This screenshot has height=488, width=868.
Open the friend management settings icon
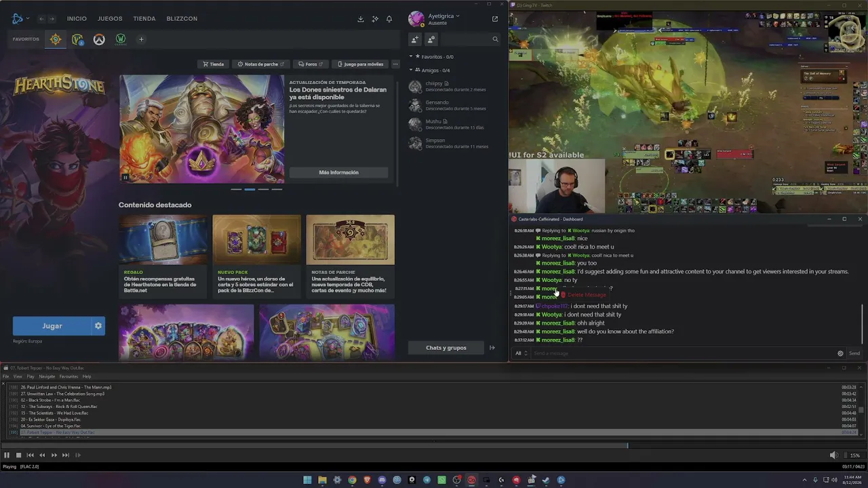coord(431,39)
